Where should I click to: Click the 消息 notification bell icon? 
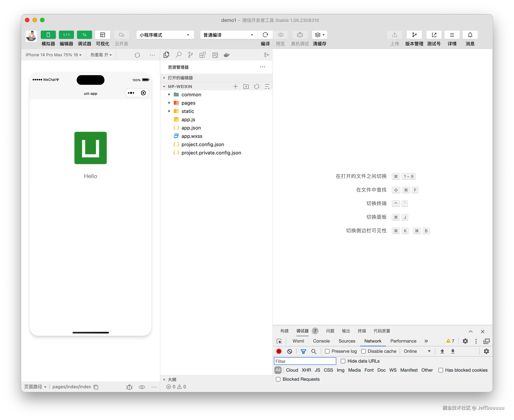[470, 35]
